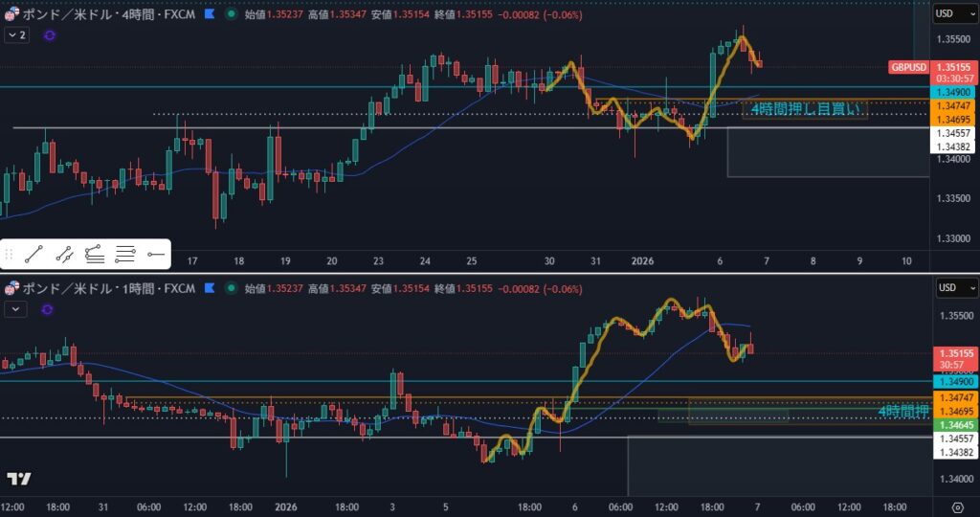
Task: Click the GBPUSD price label on upper chart
Action: 908,67
